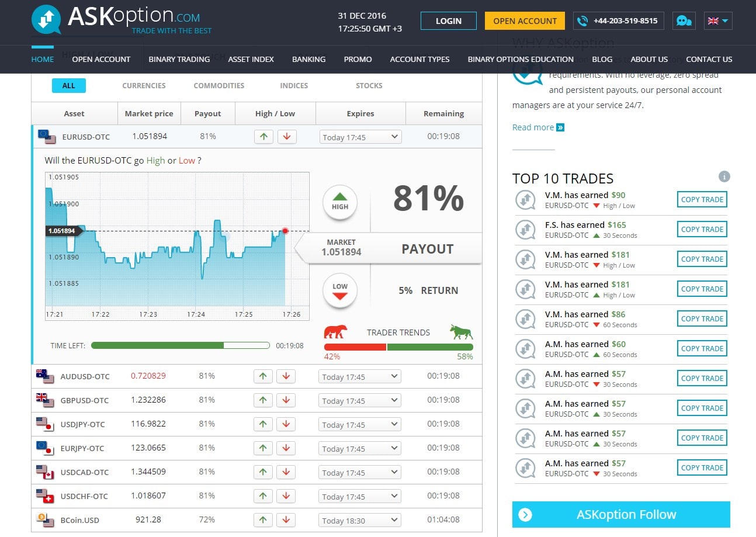Click the ASKoption Follow chevron icon
The image size is (756, 537).
(525, 515)
